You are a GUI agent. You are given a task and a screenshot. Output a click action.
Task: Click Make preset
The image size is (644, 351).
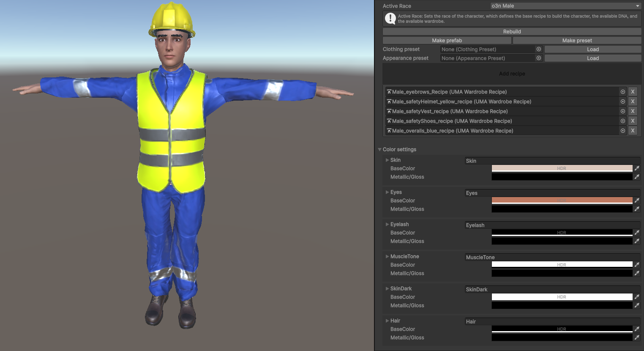[x=577, y=41]
